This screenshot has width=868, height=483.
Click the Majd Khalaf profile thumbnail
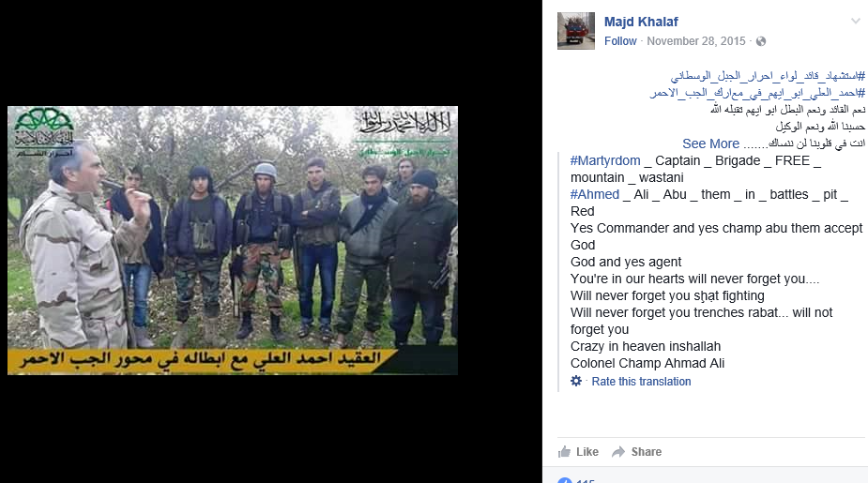tap(576, 31)
